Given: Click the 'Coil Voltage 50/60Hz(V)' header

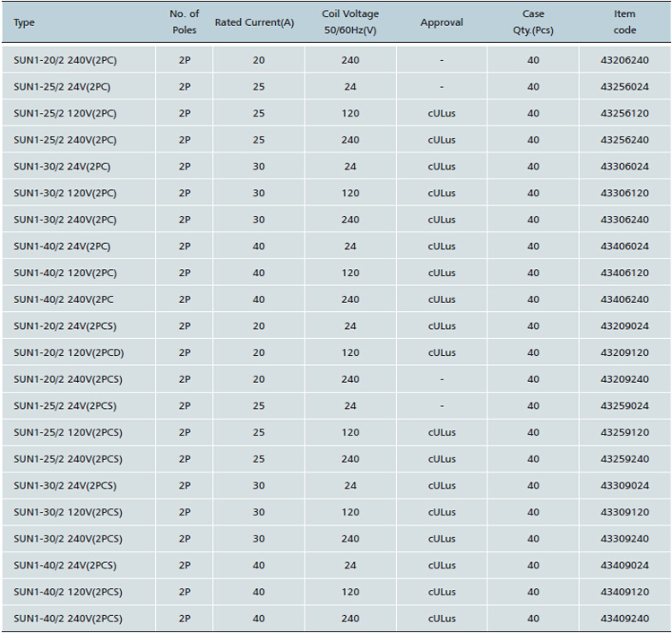Looking at the screenshot, I should point(350,22).
